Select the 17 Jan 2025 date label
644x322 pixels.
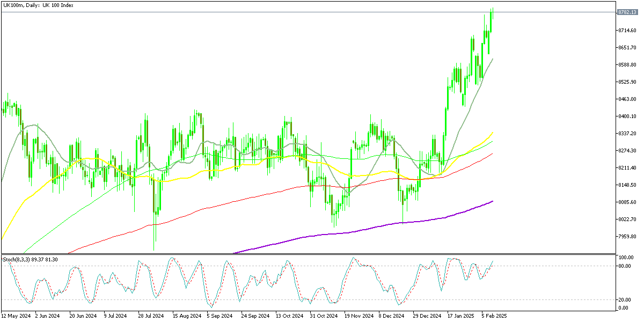(461, 317)
